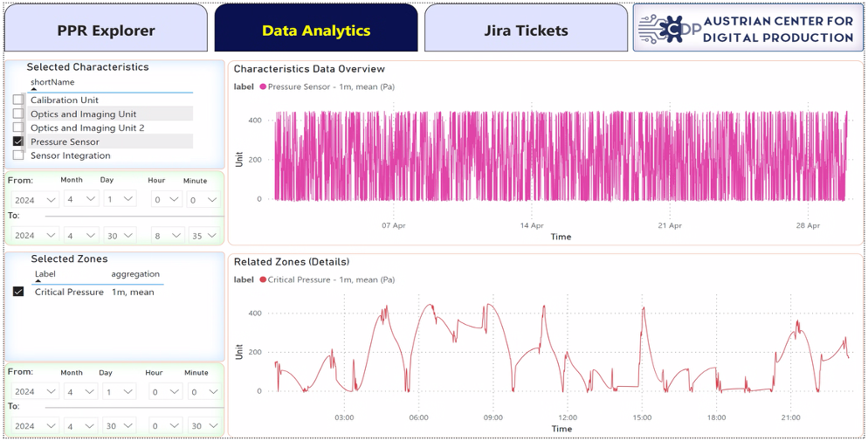Click the Austrian Center for Digital Production logo
The height and width of the screenshot is (441, 868).
(x=747, y=28)
